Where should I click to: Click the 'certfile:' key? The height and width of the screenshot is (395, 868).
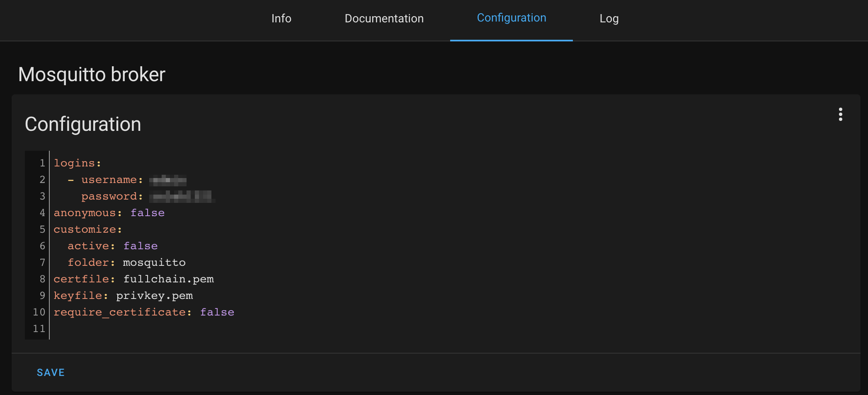coord(84,279)
